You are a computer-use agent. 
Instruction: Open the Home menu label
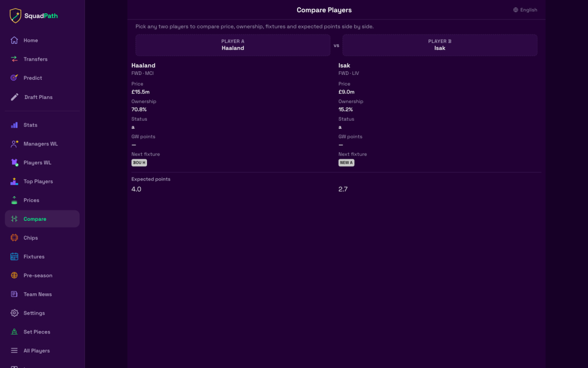(31, 40)
